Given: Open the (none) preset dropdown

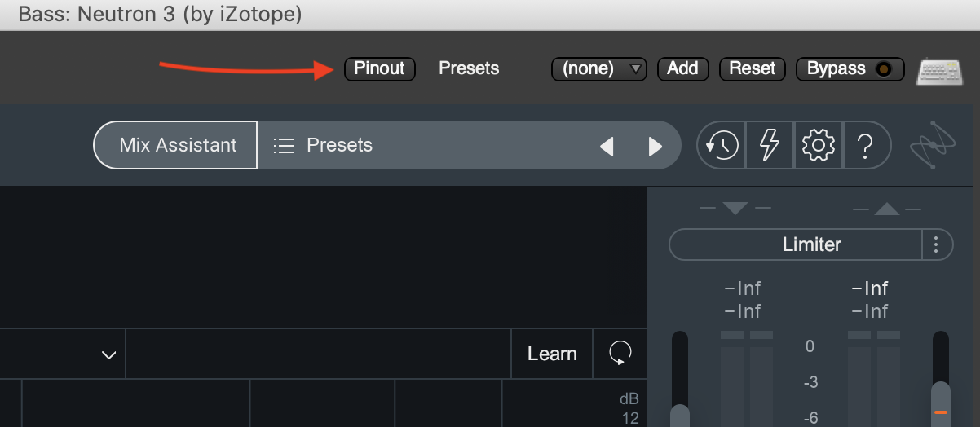Looking at the screenshot, I should (x=599, y=69).
